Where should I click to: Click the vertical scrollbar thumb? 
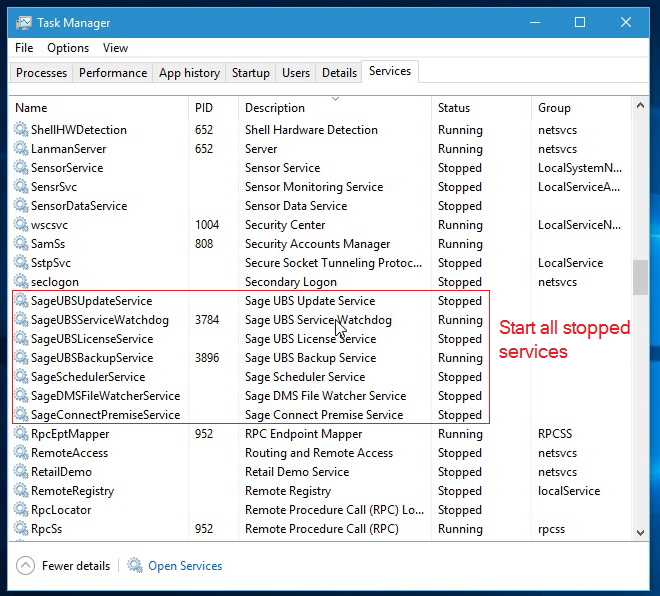click(x=640, y=277)
